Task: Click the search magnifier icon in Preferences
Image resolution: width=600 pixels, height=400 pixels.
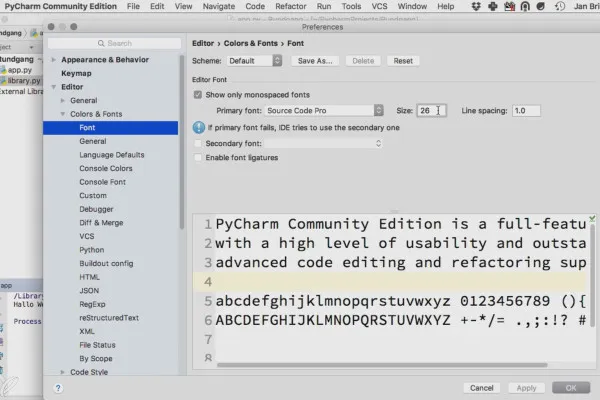Action: click(x=101, y=43)
